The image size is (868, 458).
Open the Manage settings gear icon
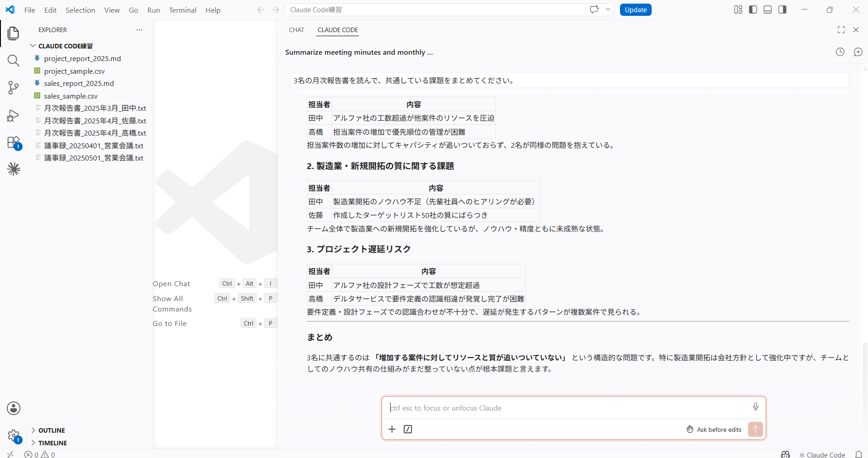point(14,436)
